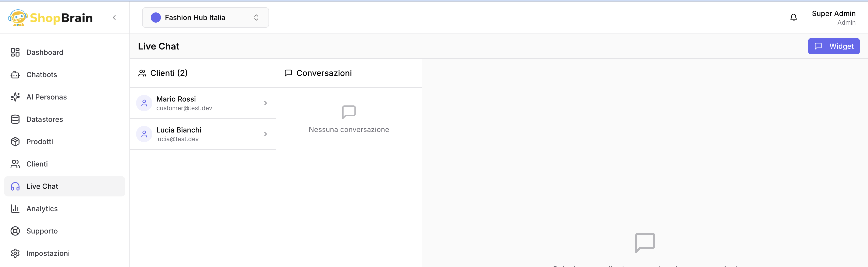Open the Super Admin user profile
Viewport: 868px width, 267px height.
pyautogui.click(x=833, y=18)
